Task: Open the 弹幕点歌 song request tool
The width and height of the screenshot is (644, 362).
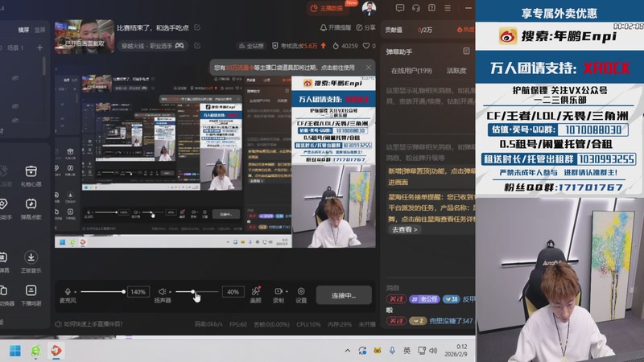Action: (31, 209)
